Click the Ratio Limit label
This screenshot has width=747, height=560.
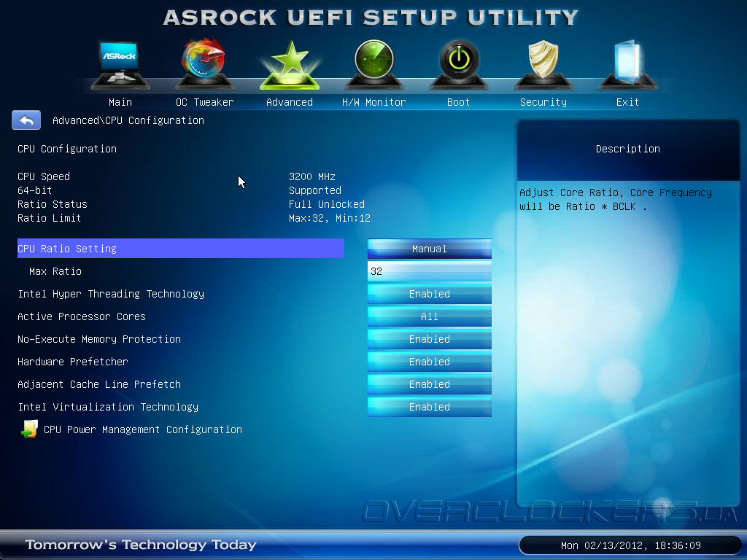[50, 218]
